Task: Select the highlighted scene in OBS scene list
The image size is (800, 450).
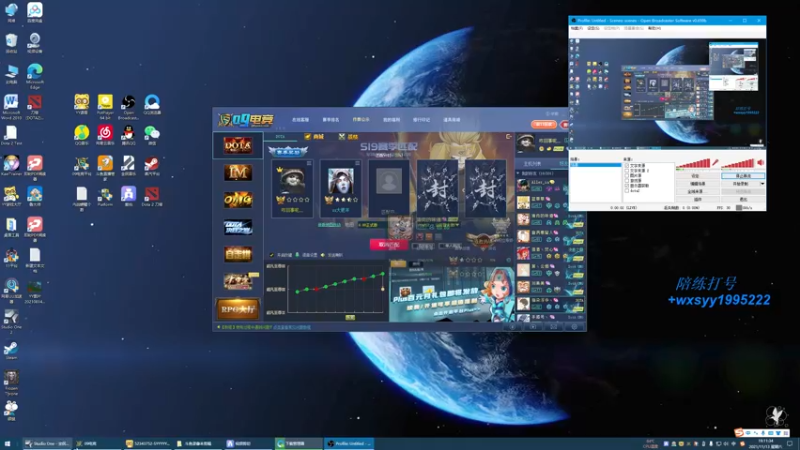Action: 595,165
